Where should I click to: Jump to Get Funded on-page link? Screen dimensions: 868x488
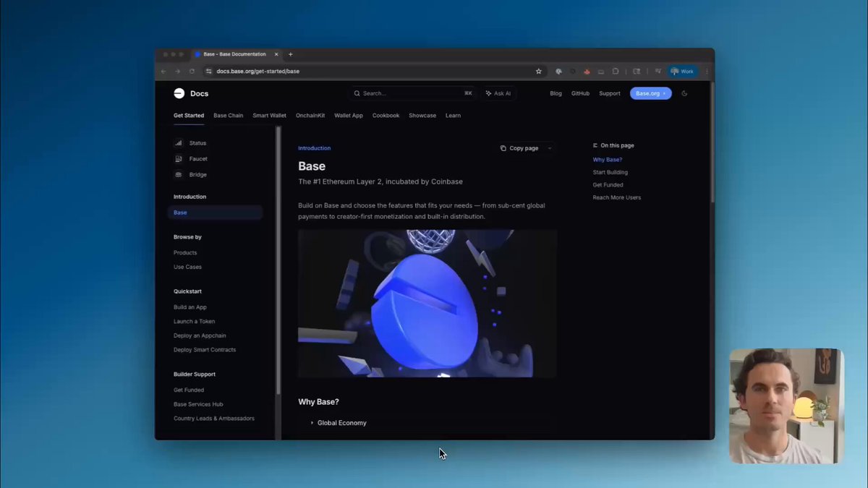608,185
